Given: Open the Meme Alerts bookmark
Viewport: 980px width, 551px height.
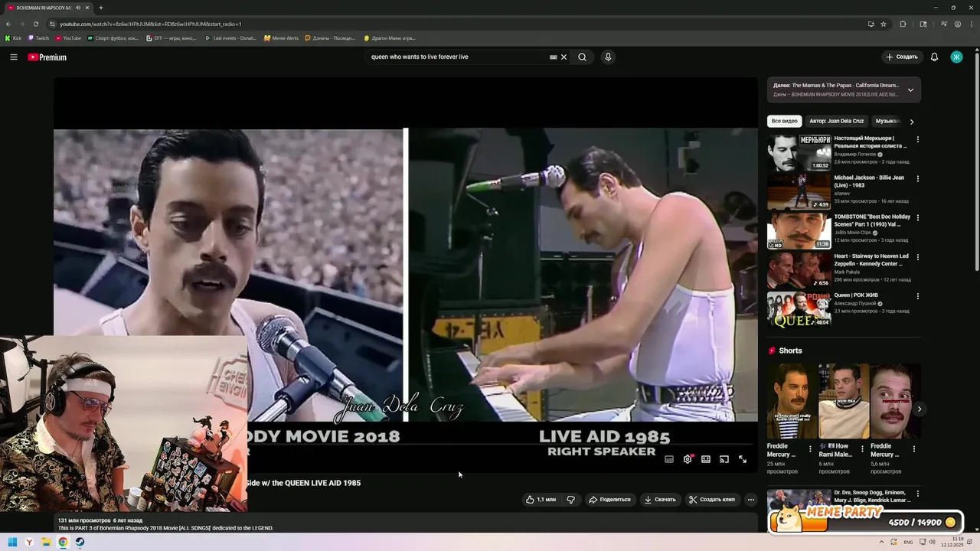Looking at the screenshot, I should point(281,37).
